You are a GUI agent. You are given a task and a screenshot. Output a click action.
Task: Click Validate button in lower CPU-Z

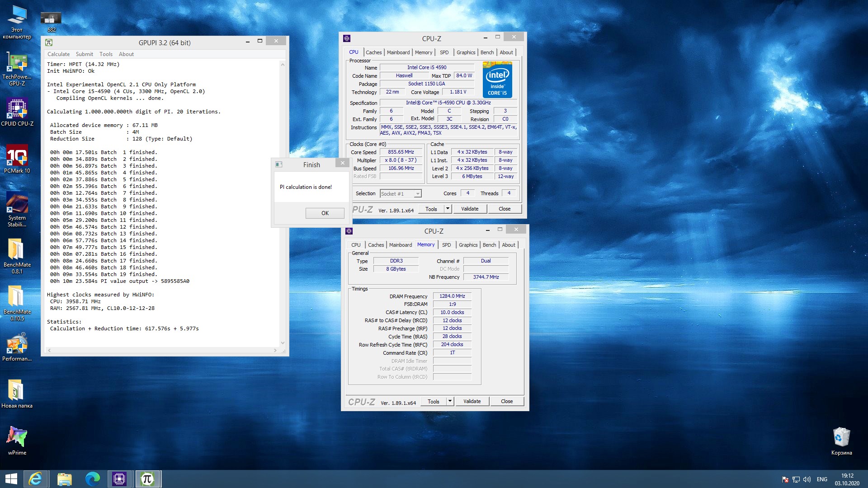pos(472,402)
